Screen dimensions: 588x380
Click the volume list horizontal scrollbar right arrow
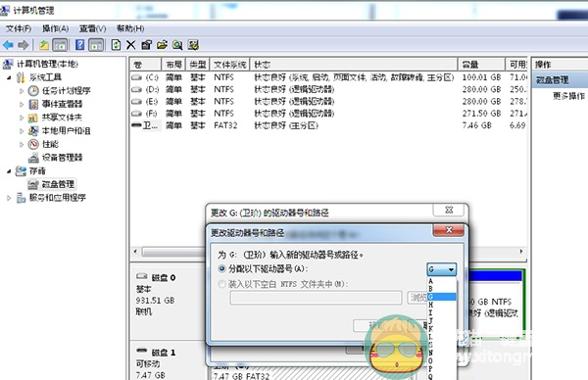tap(521, 252)
